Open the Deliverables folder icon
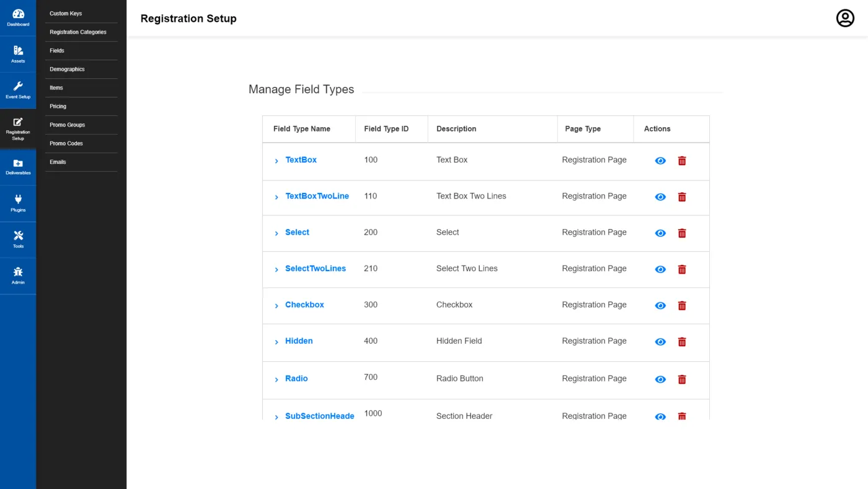 pos(18,163)
